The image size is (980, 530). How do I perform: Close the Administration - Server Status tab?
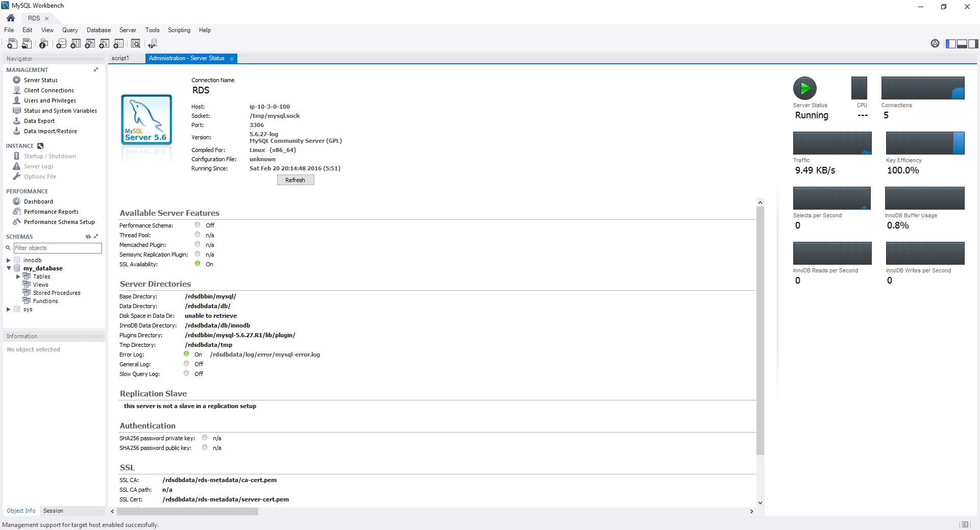pyautogui.click(x=232, y=59)
